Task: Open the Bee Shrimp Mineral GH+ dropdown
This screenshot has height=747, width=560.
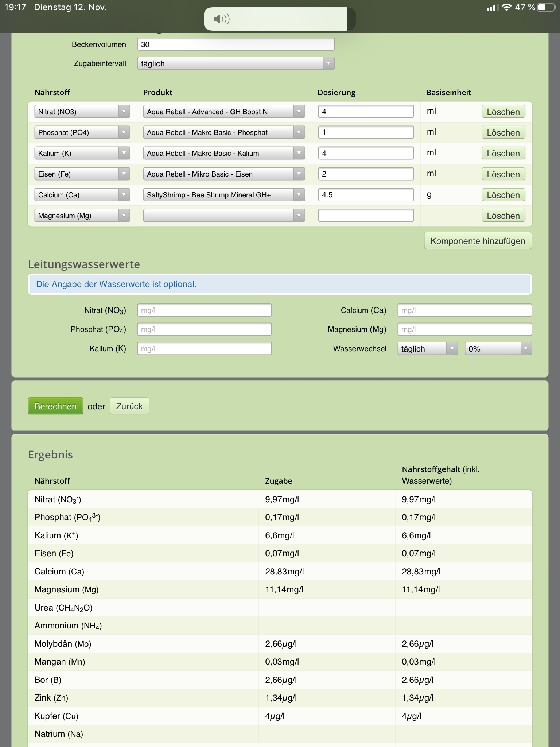Action: pyautogui.click(x=224, y=195)
